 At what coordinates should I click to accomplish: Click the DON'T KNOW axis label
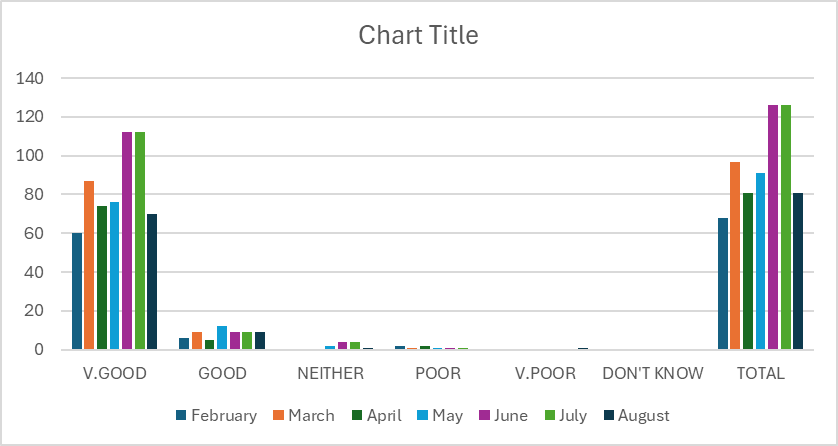click(653, 374)
